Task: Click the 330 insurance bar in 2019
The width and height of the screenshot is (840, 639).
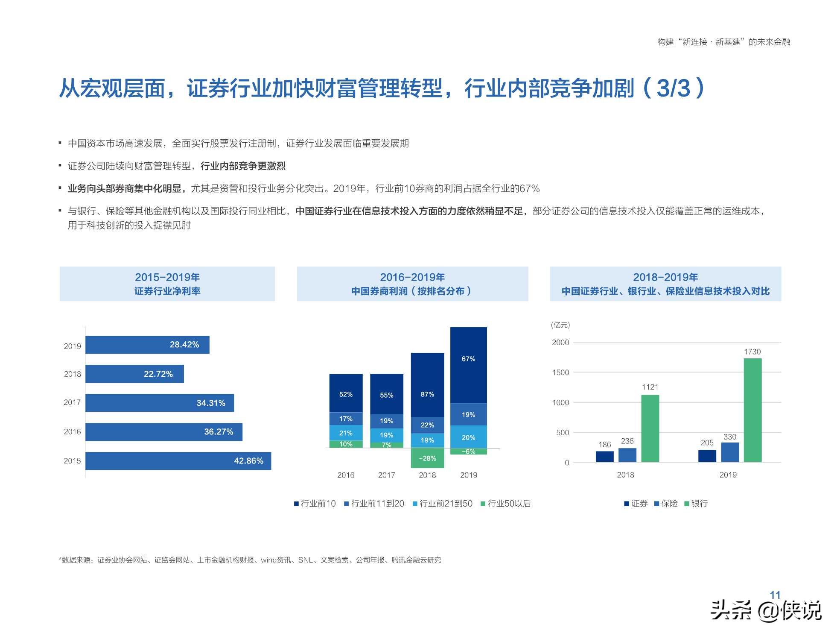Action: [x=730, y=452]
